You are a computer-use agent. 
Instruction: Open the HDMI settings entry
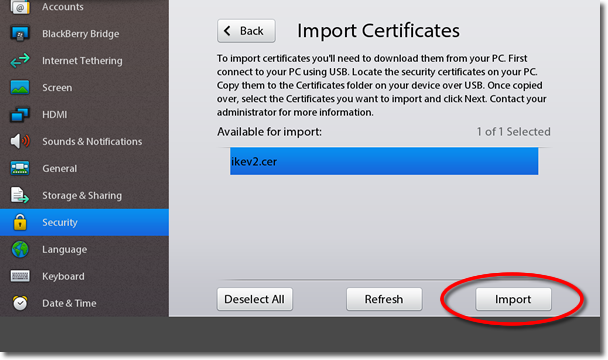(55, 114)
